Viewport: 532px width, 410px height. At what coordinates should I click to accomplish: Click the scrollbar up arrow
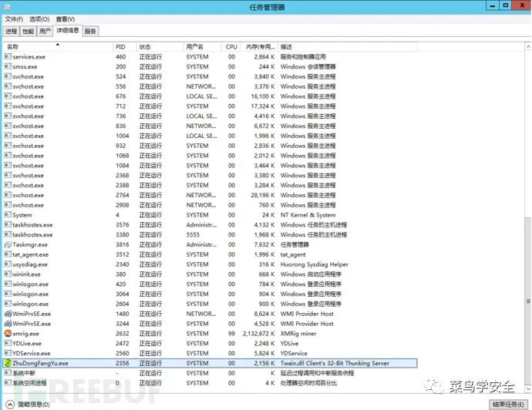click(x=528, y=46)
